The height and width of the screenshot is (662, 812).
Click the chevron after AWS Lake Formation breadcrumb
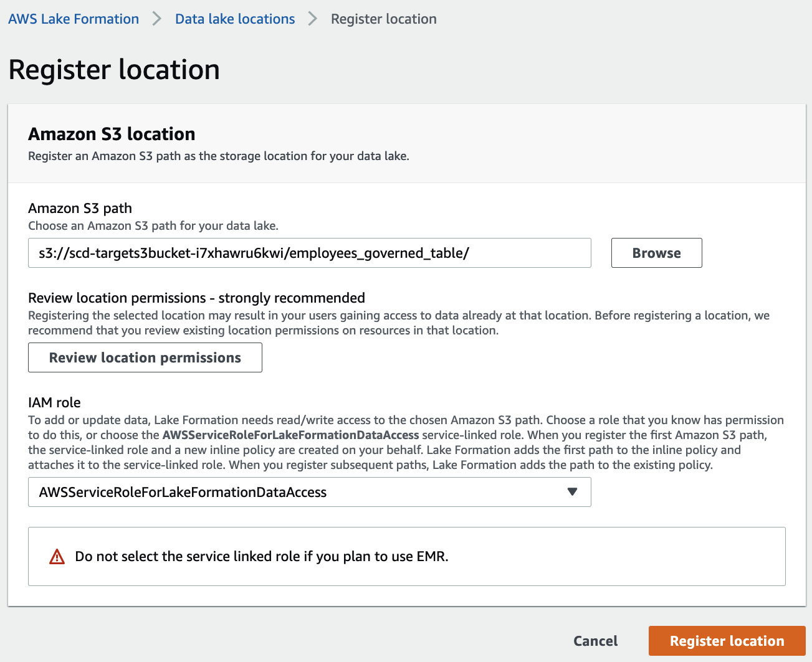point(157,19)
